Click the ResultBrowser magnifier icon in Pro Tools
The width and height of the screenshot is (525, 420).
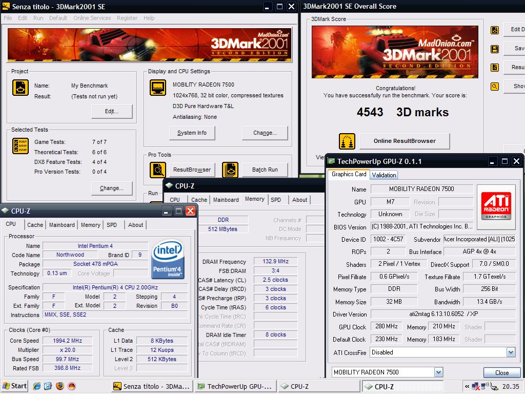(x=158, y=170)
